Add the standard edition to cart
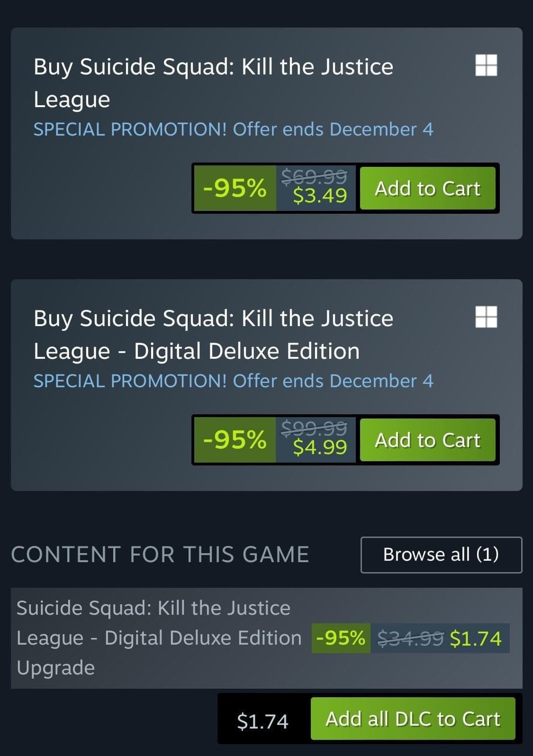Screen dimensions: 533x756 tap(427, 188)
